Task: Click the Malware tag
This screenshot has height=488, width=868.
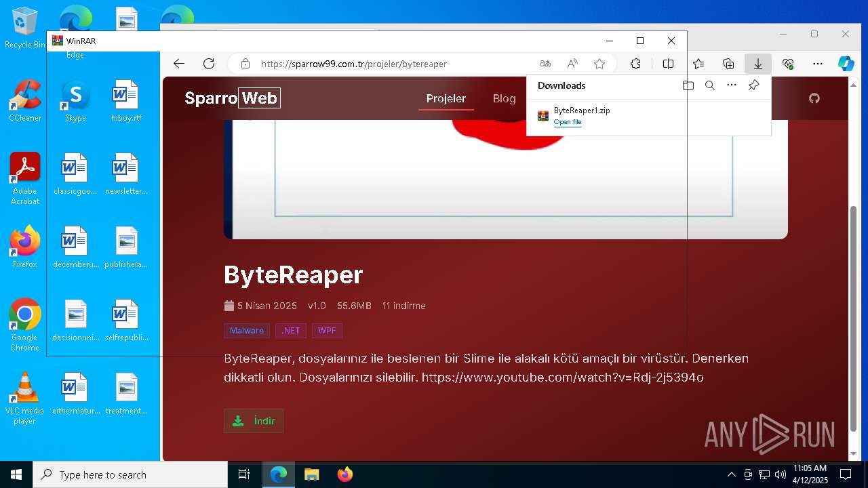Action: (247, 331)
